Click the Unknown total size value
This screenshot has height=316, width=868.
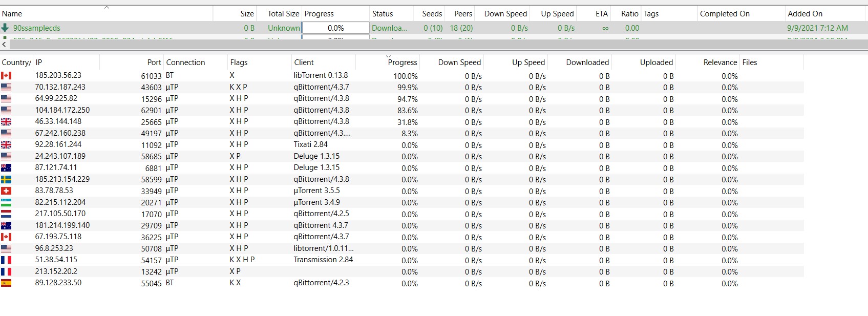284,28
